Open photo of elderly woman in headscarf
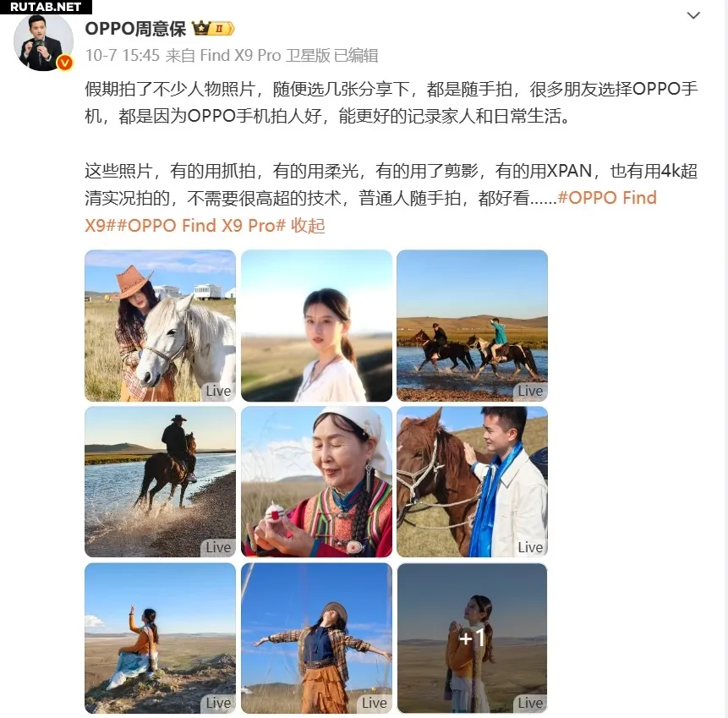 coord(316,481)
